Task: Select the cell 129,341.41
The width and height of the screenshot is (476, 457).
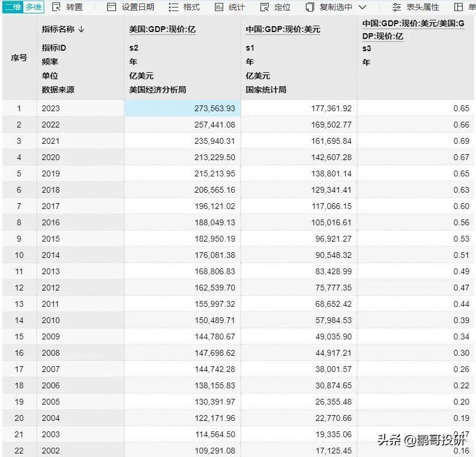Action: [x=299, y=190]
